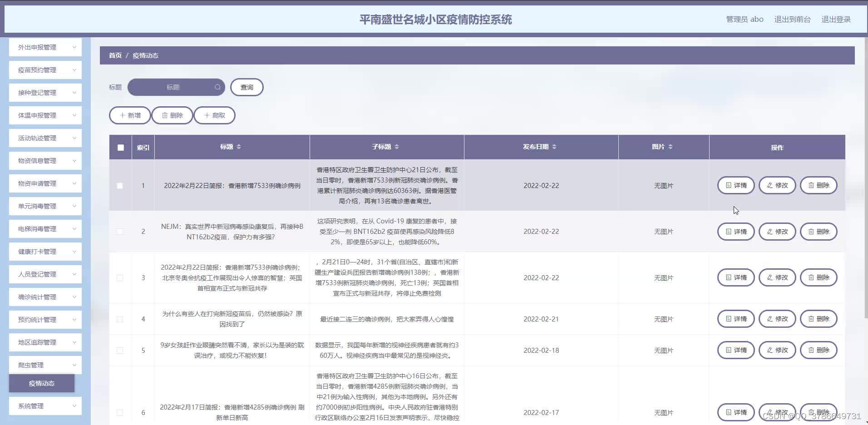Expand 单元消毒管理 sidebar menu
The height and width of the screenshot is (425, 868).
tap(45, 206)
